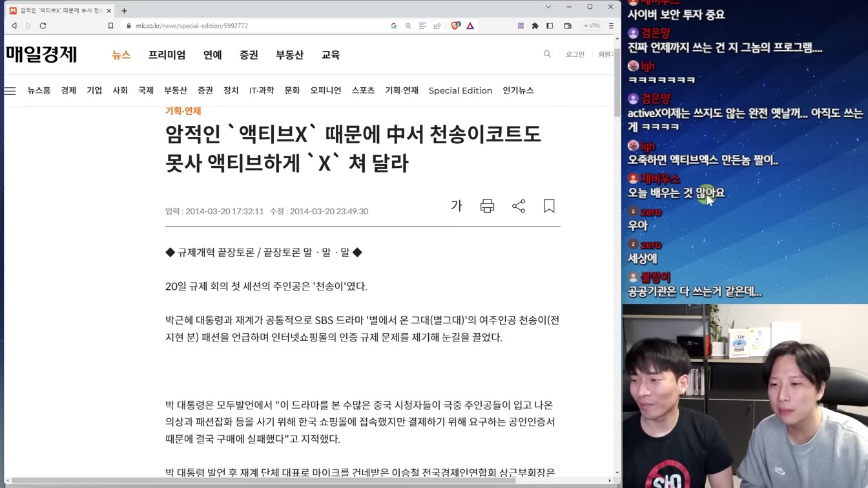Viewport: 868px width, 488px height.
Task: Click the vertical page scrollbar
Action: [617, 84]
